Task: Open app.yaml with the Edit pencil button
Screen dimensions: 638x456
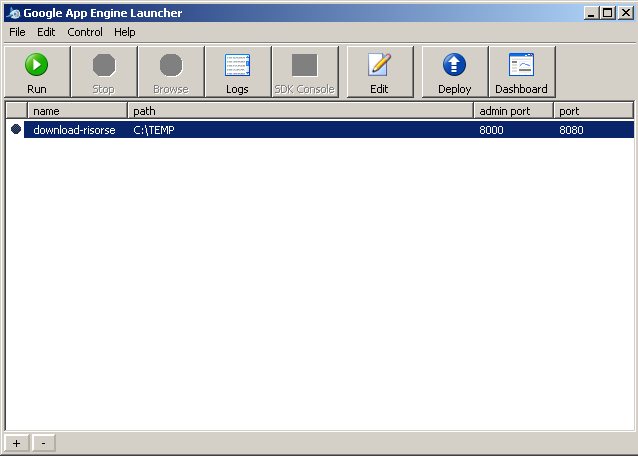Action: (x=380, y=72)
